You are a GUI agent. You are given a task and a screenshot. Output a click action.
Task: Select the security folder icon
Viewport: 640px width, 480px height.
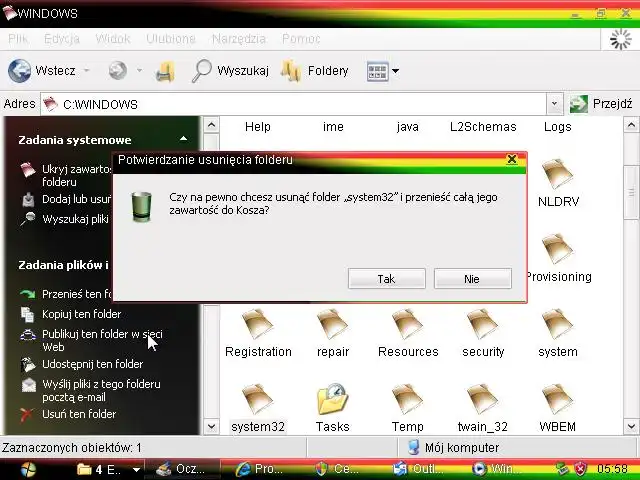[482, 324]
